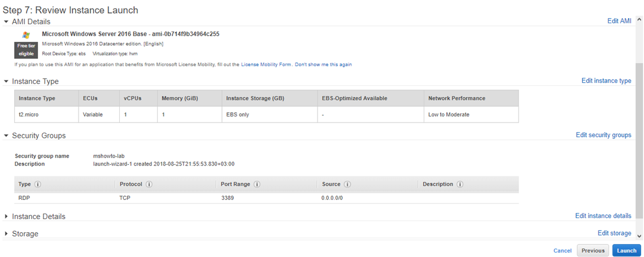Click 'Virtualization type: hvm' text
The image size is (644, 257).
[x=115, y=54]
